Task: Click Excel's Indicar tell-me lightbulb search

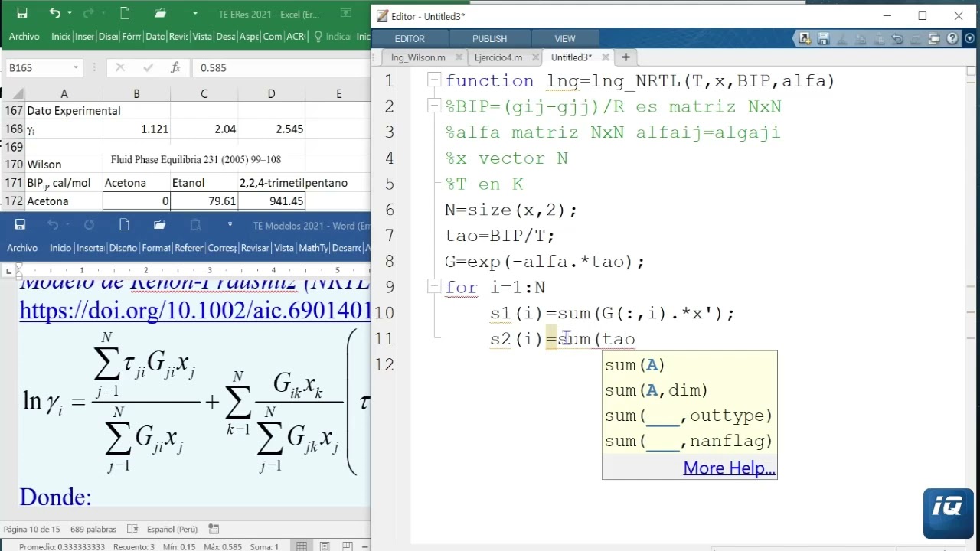Action: point(333,36)
